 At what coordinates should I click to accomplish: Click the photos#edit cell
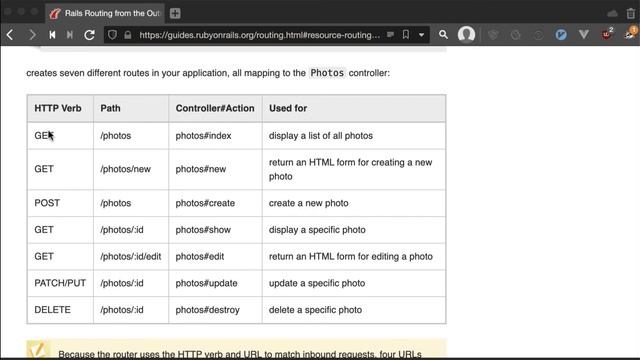(x=215, y=256)
